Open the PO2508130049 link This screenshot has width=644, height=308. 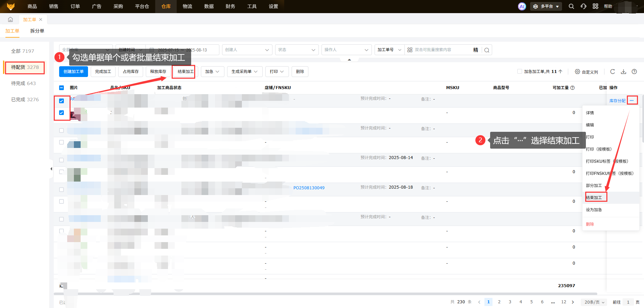tap(309, 188)
